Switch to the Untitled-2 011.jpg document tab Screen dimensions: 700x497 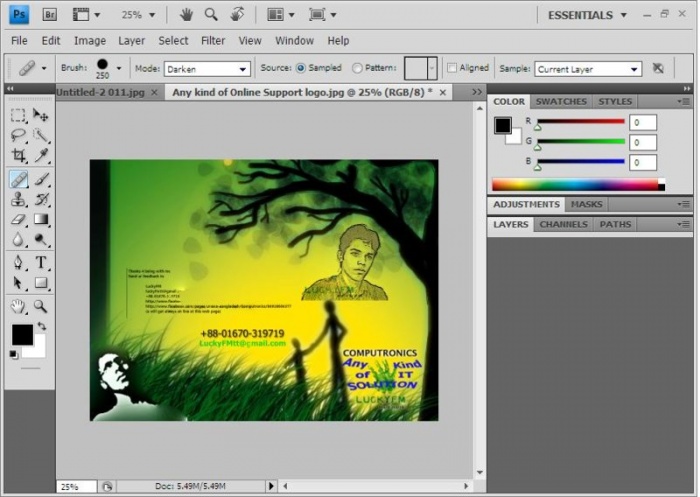point(100,92)
